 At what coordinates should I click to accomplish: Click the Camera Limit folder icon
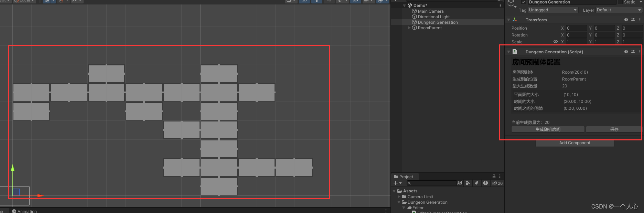[404, 197]
